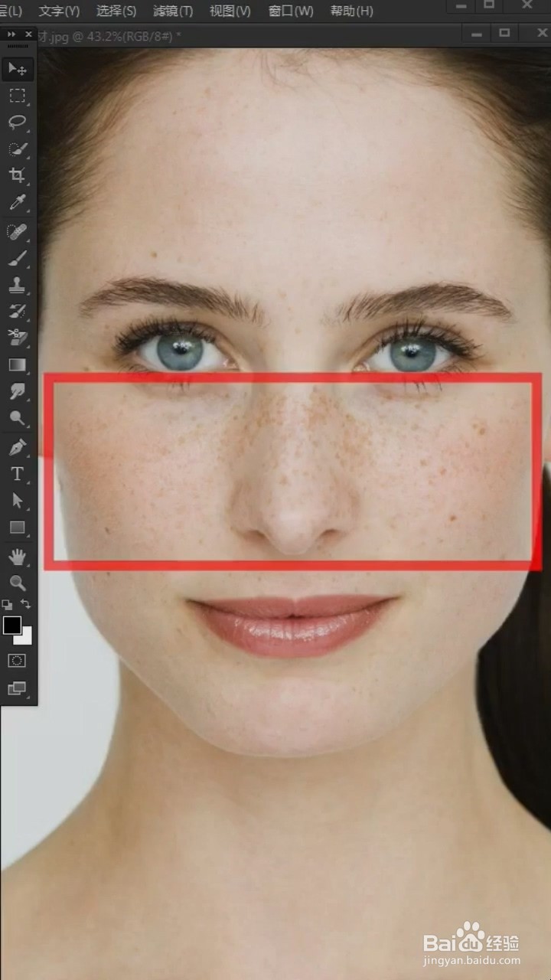
Task: Open the white background color picker
Action: 26,639
